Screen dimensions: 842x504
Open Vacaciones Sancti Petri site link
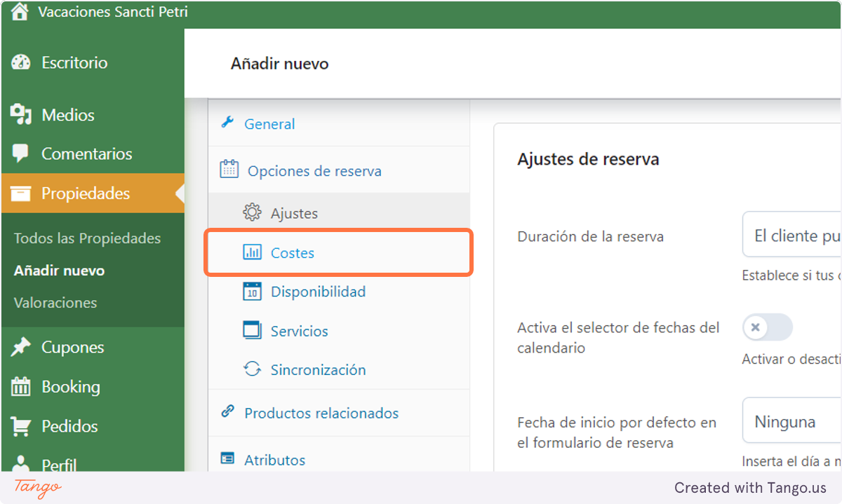tap(113, 12)
